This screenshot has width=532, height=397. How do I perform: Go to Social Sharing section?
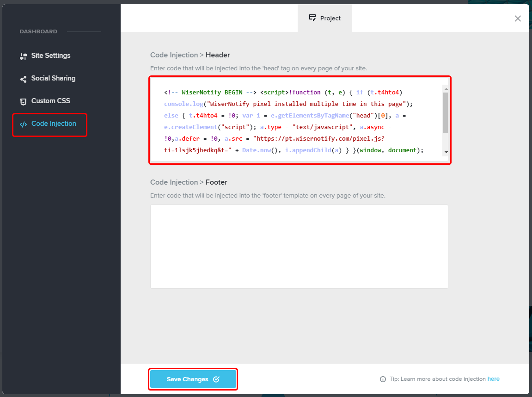click(x=53, y=78)
